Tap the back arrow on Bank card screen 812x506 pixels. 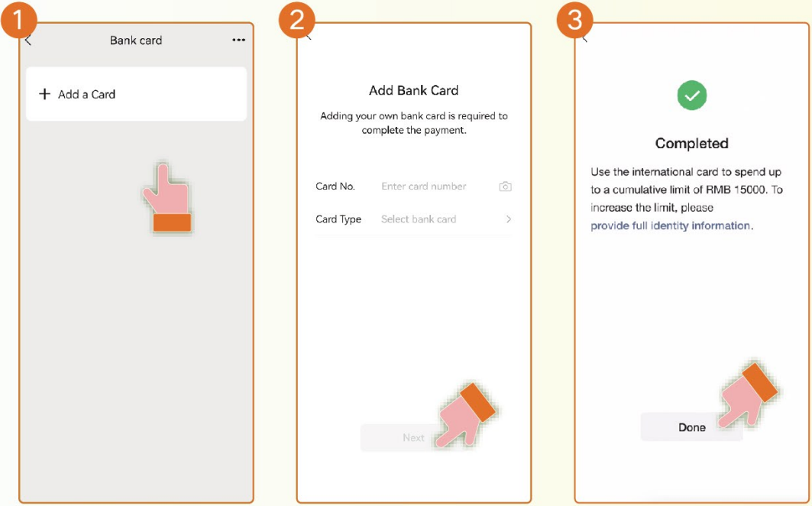28,40
